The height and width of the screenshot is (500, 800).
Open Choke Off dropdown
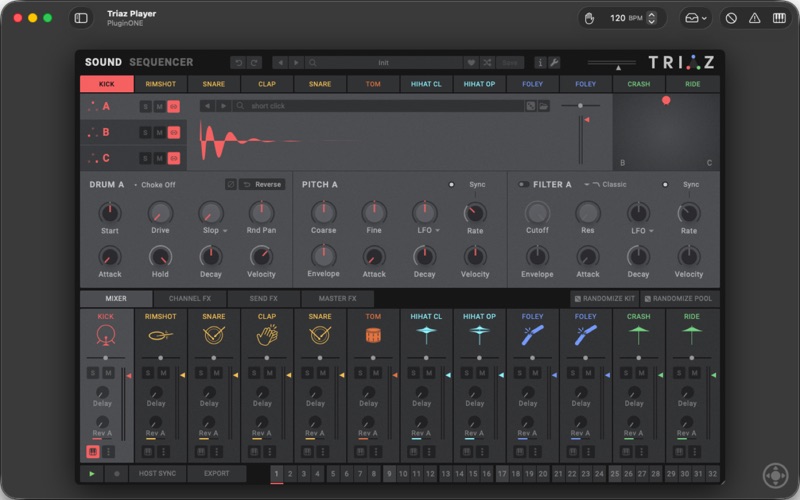click(155, 185)
